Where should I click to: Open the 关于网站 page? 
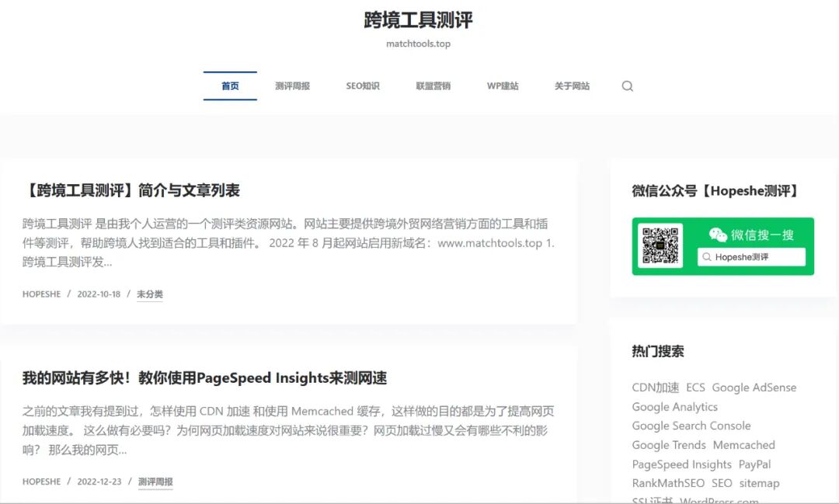571,86
